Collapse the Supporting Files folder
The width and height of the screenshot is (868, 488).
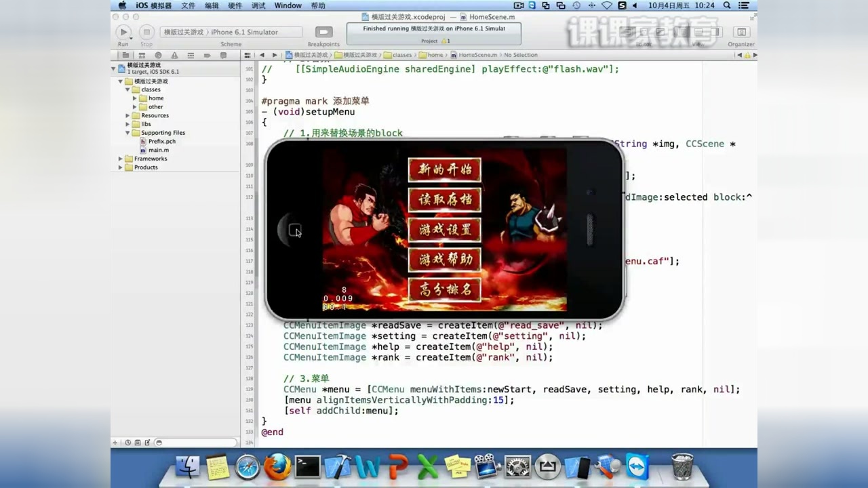[127, 133]
